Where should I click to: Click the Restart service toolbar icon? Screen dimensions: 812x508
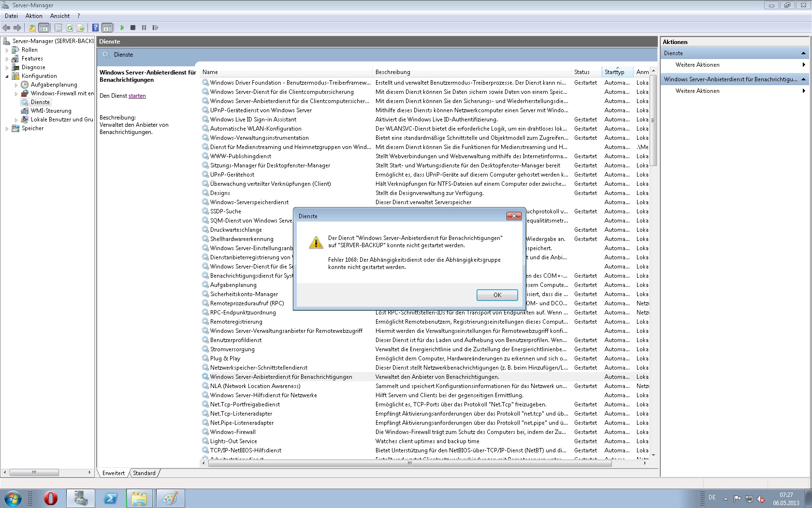tap(155, 28)
